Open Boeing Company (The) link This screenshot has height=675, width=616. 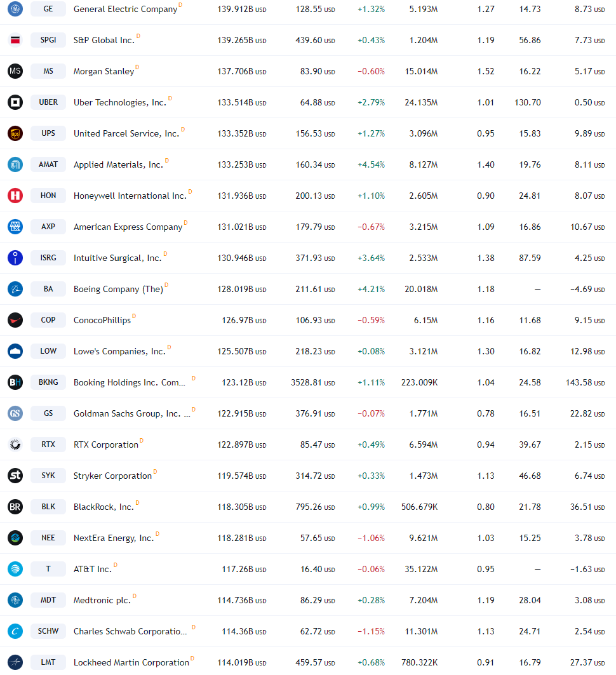click(x=118, y=290)
